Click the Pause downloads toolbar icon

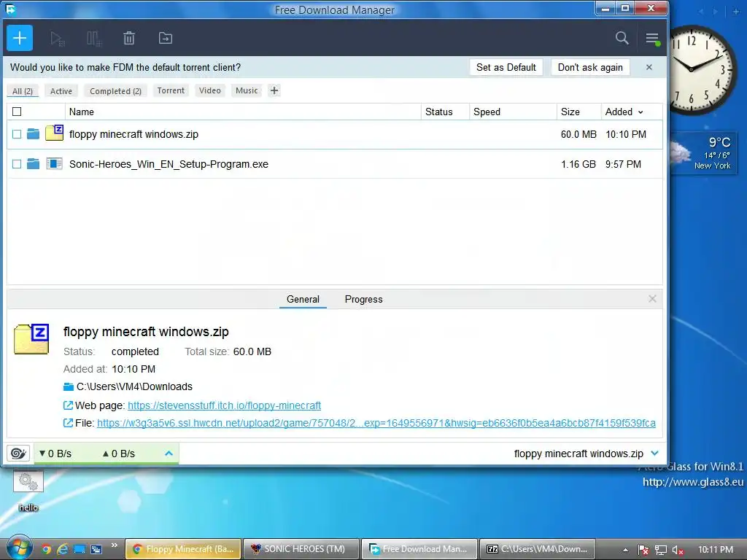click(x=94, y=39)
